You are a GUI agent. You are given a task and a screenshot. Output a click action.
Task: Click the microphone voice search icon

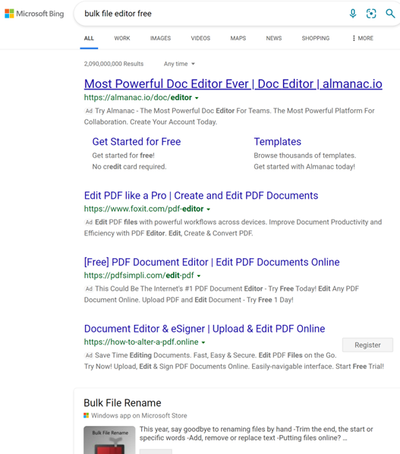pos(353,14)
